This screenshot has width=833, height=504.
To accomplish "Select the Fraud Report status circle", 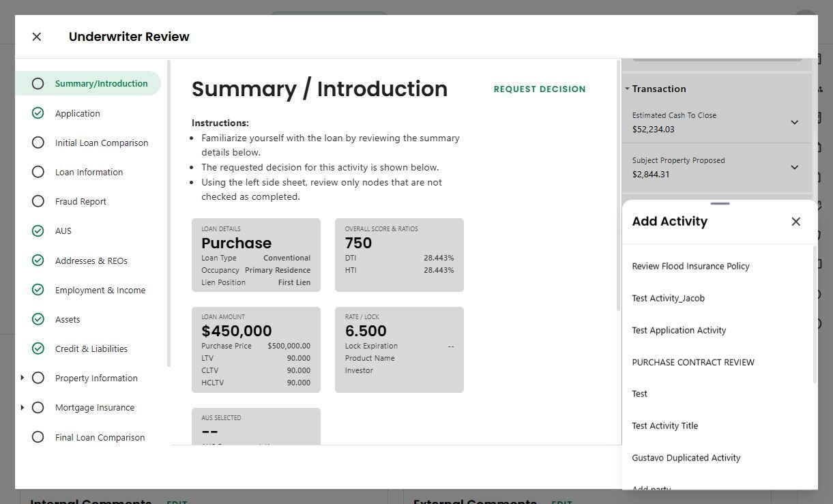I will coord(38,201).
